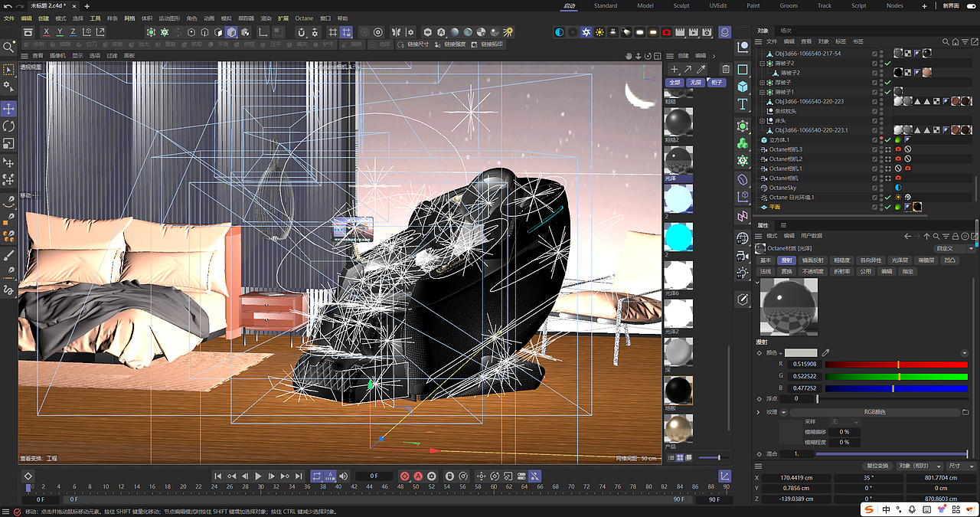980x517 pixels.
Task: Open the 自定义 dropdown in attributes
Action: [x=954, y=248]
